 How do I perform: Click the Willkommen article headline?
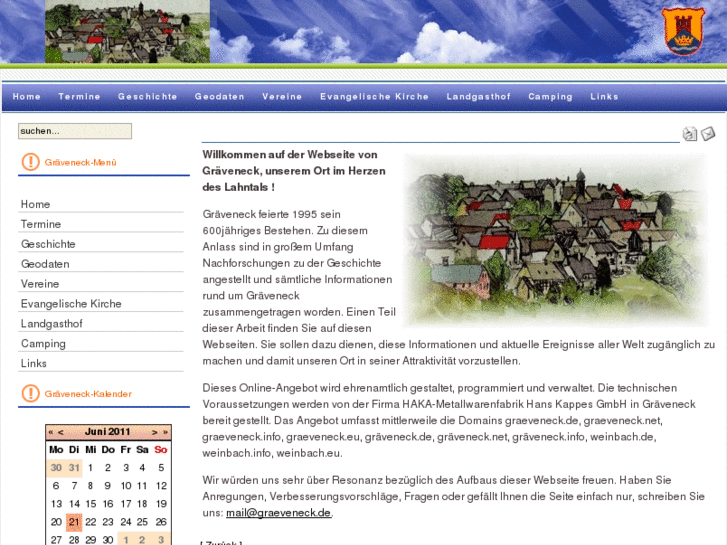[x=294, y=171]
